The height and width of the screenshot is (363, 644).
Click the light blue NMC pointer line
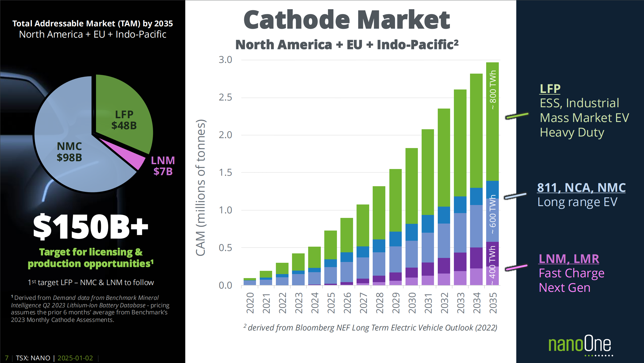point(515,196)
